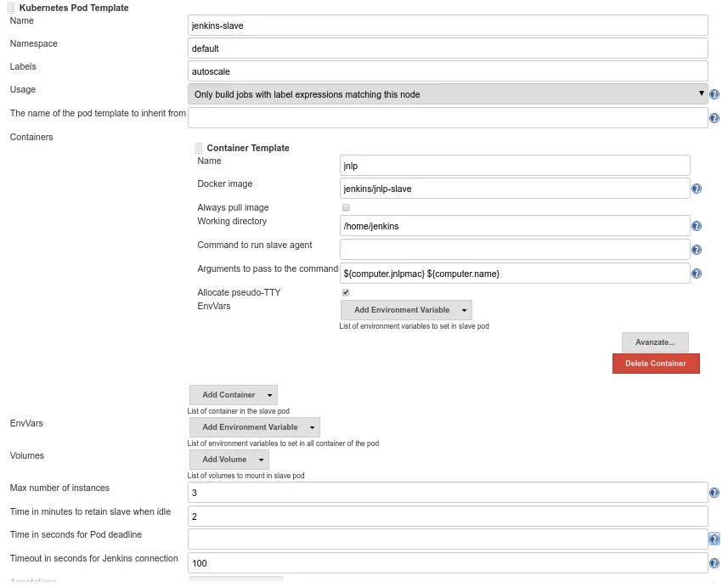Focus the pod template inherit from field
This screenshot has height=587, width=728.
pos(448,118)
